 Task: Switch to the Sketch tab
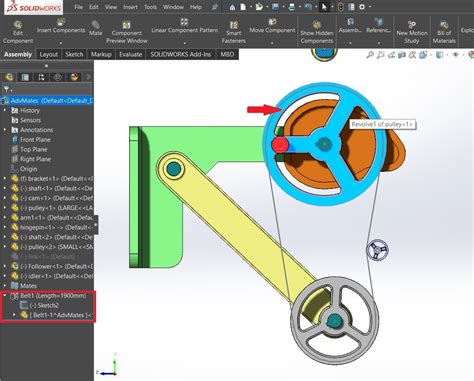pyautogui.click(x=74, y=54)
